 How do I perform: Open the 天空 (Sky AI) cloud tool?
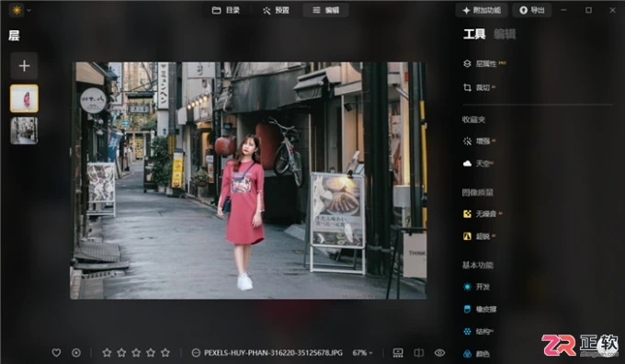pos(478,164)
